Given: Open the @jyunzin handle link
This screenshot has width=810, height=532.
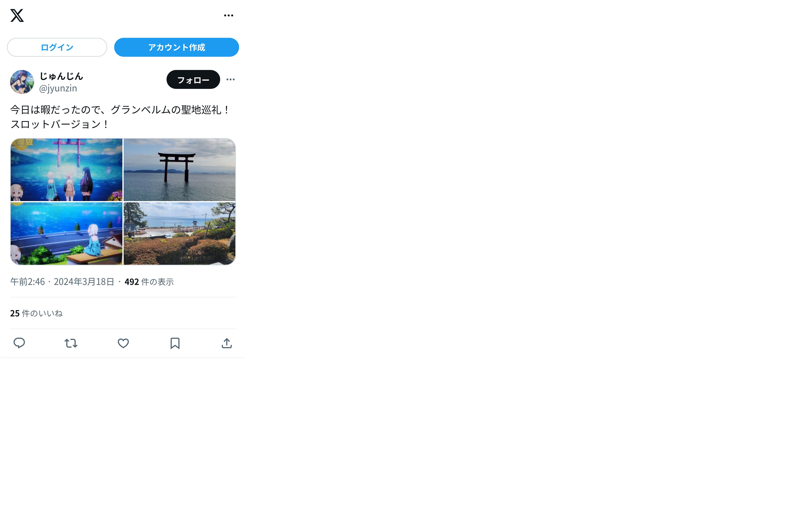Looking at the screenshot, I should pyautogui.click(x=58, y=88).
